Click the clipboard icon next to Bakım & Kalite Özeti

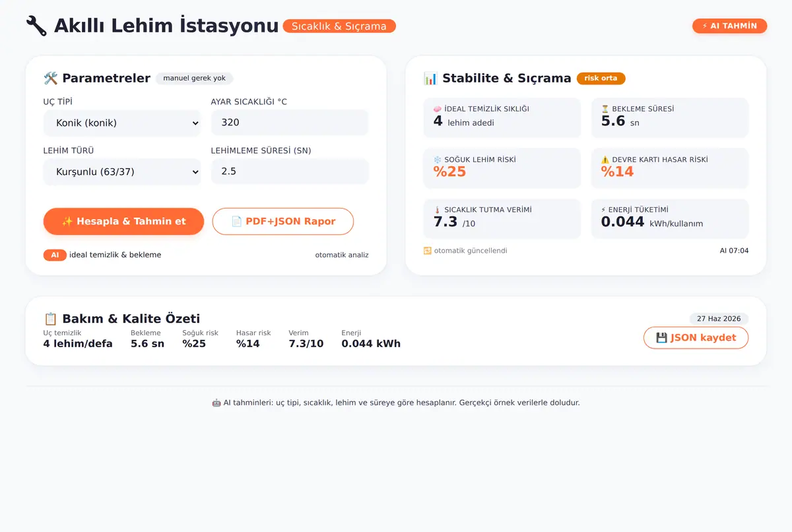51,319
